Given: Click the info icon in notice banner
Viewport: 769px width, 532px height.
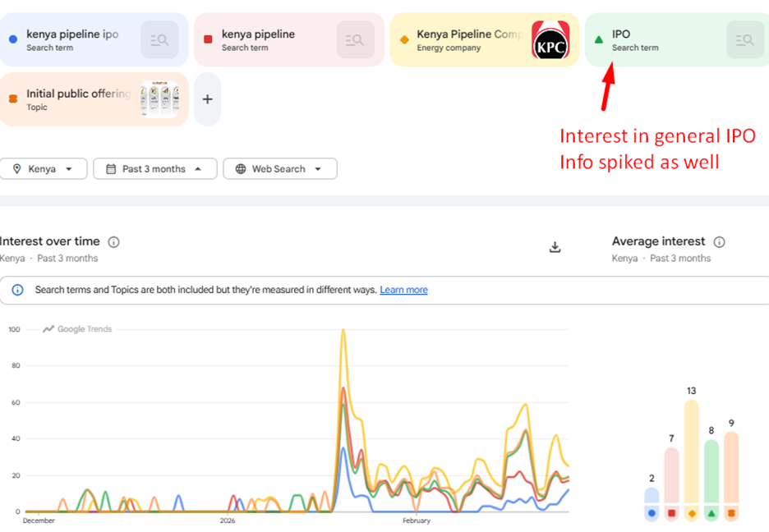Looking at the screenshot, I should pos(17,290).
